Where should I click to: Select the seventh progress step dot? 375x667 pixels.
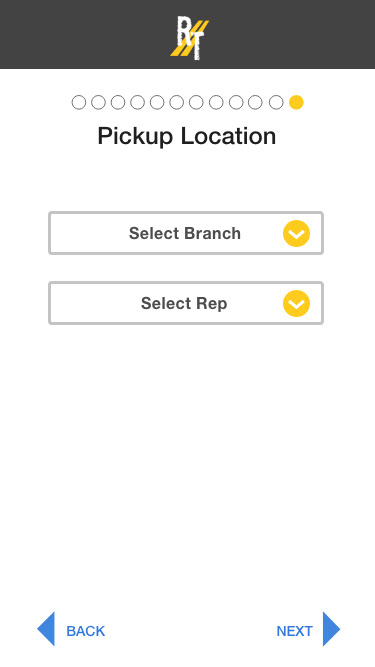pyautogui.click(x=196, y=103)
